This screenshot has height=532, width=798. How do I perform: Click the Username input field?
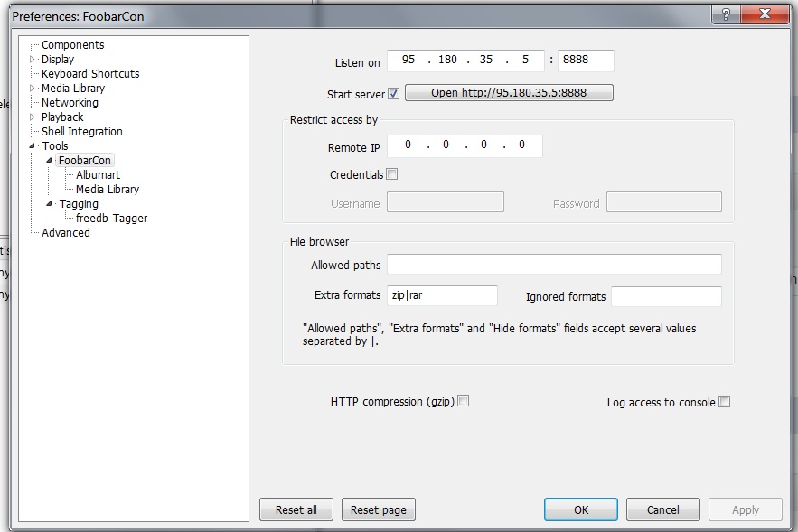coord(446,202)
